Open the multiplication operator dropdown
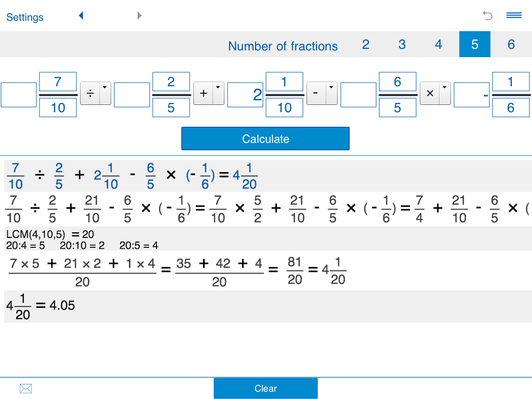Screen dimensions: 532x399 (445, 87)
